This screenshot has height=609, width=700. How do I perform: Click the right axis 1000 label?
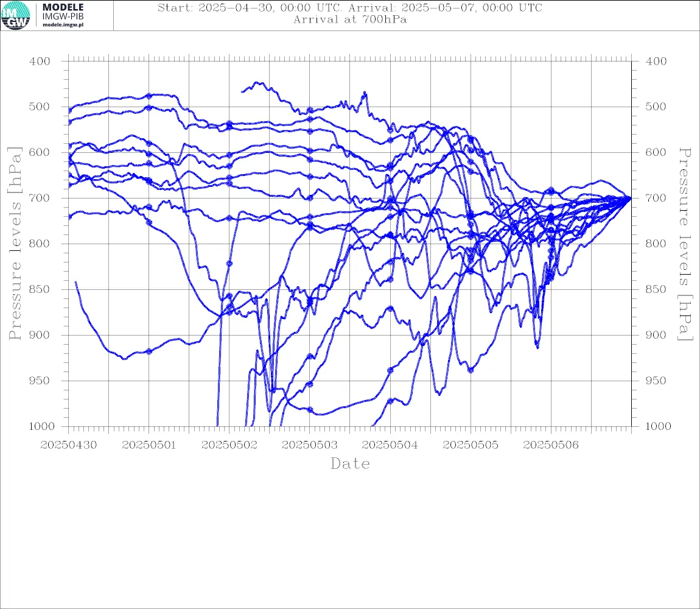tap(657, 426)
